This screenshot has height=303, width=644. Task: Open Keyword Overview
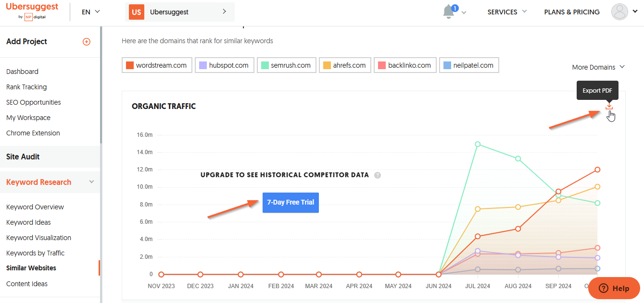point(35,207)
